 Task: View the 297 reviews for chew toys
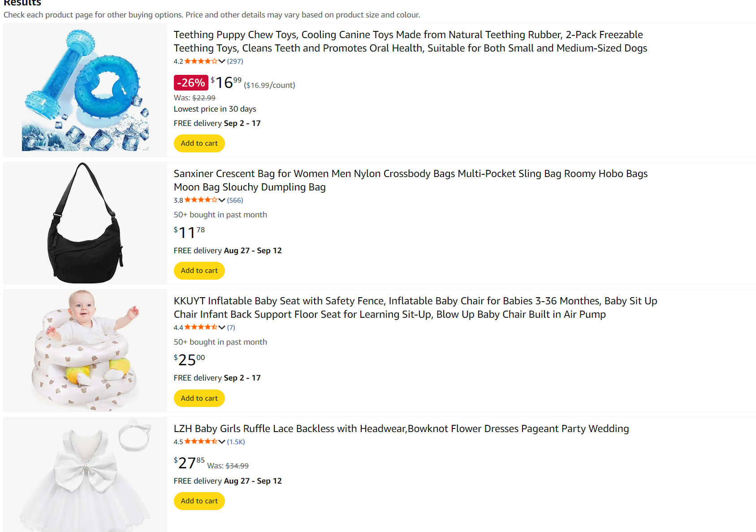pyautogui.click(x=235, y=61)
